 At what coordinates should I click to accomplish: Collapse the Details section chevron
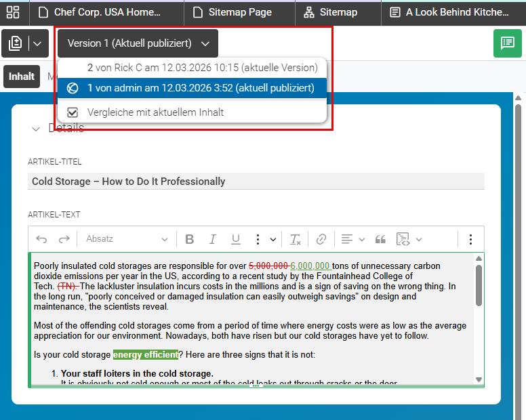click(x=36, y=129)
